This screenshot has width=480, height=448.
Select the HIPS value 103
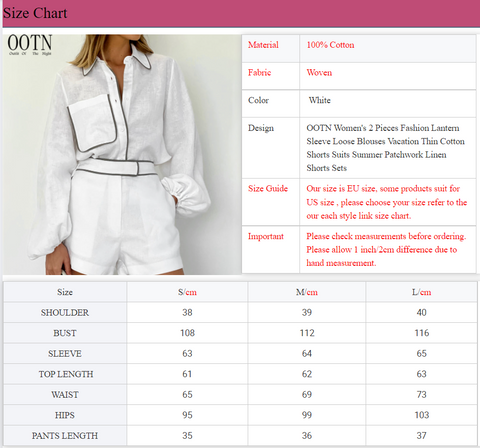[x=421, y=415]
